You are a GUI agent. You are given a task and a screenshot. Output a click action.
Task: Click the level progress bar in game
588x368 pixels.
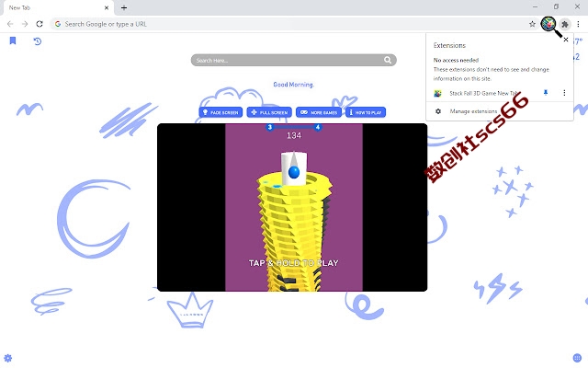[294, 127]
